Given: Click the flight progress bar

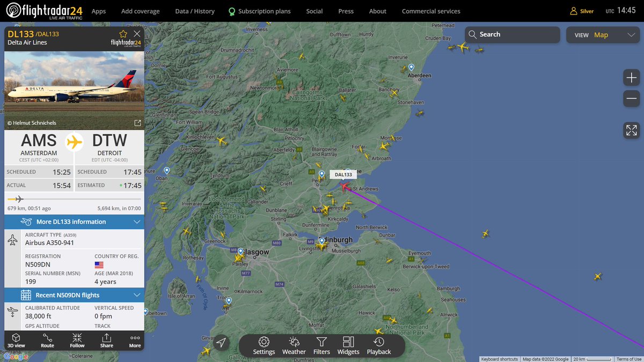Looking at the screenshot, I should coord(74,200).
